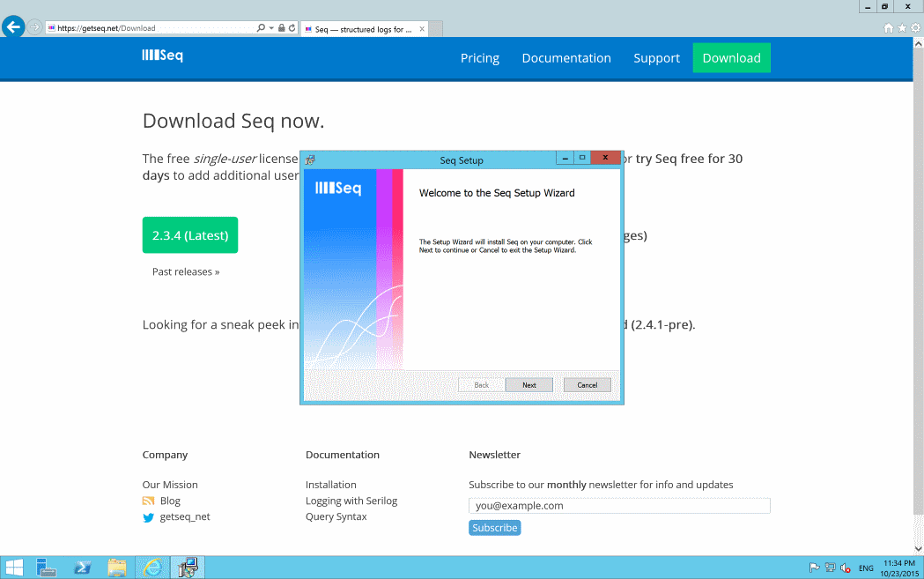Minimize the Seq Setup dialog
924x579 pixels.
[565, 158]
